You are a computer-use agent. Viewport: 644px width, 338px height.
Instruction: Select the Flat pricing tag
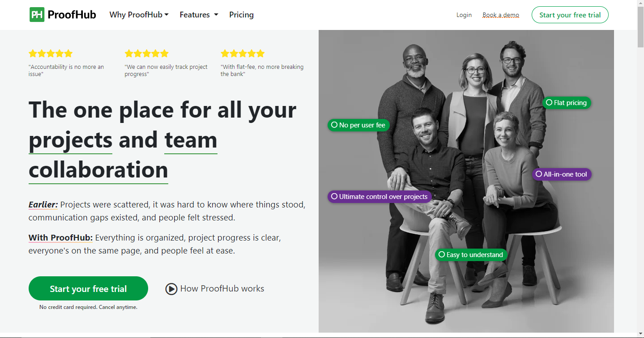(567, 103)
